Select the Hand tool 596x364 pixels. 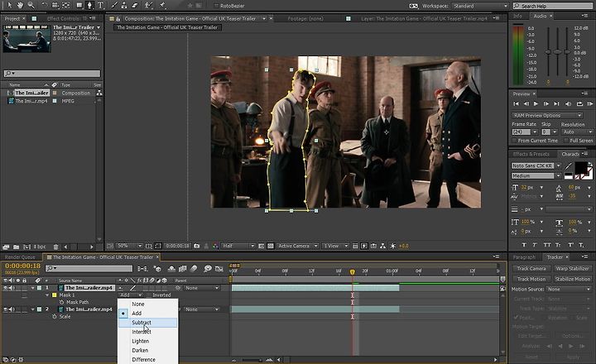(20, 5)
